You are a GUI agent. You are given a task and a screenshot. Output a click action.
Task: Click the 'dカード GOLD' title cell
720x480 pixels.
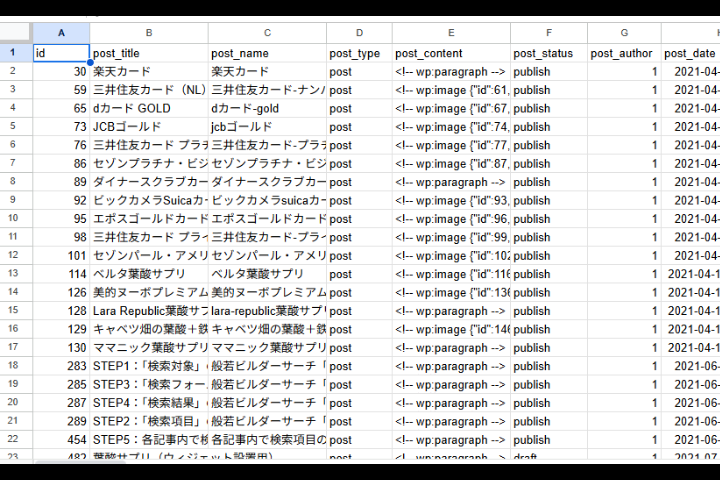pos(149,108)
